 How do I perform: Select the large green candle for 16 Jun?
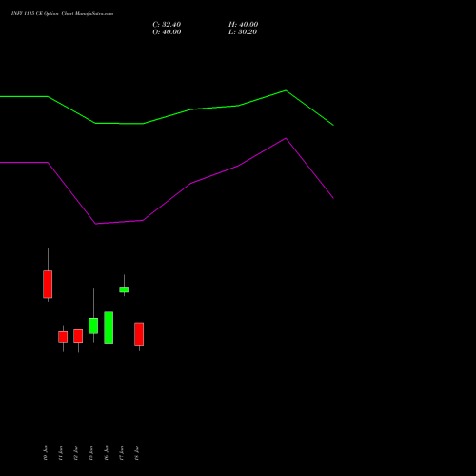pyautogui.click(x=109, y=327)
